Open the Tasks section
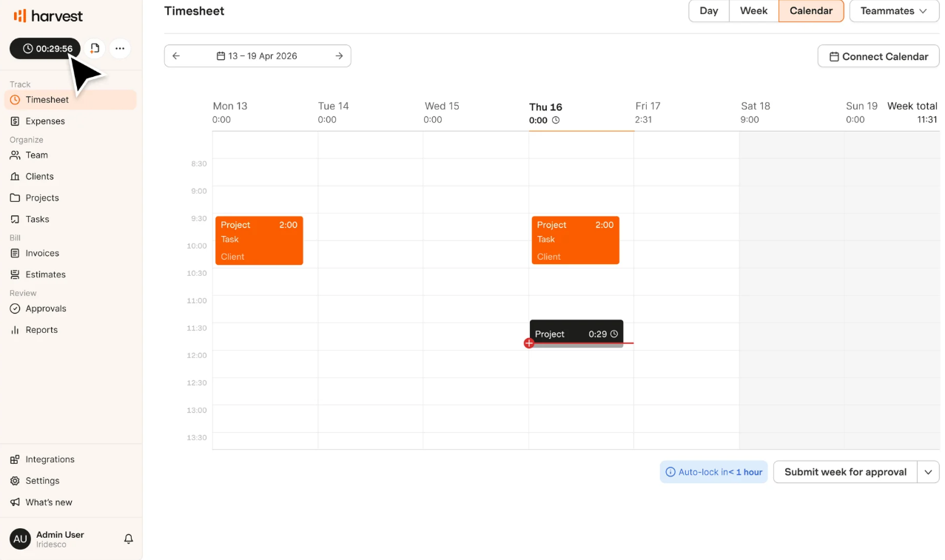Viewport: 945px width, 560px height. click(x=70, y=220)
